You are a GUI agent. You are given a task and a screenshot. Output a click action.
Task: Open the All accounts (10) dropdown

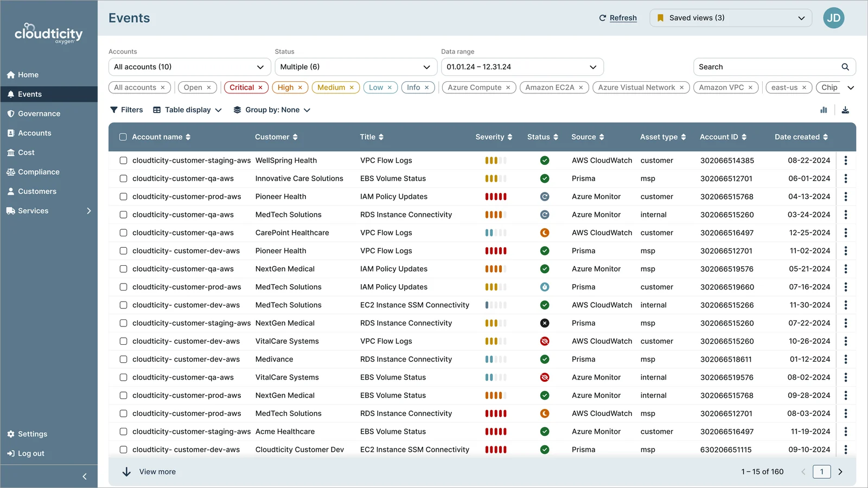click(x=189, y=67)
